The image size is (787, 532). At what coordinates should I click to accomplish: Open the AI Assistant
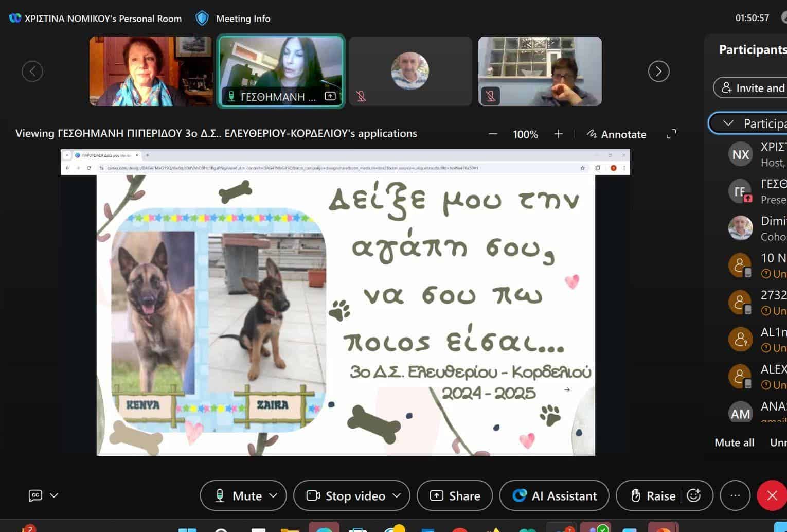[x=555, y=495]
